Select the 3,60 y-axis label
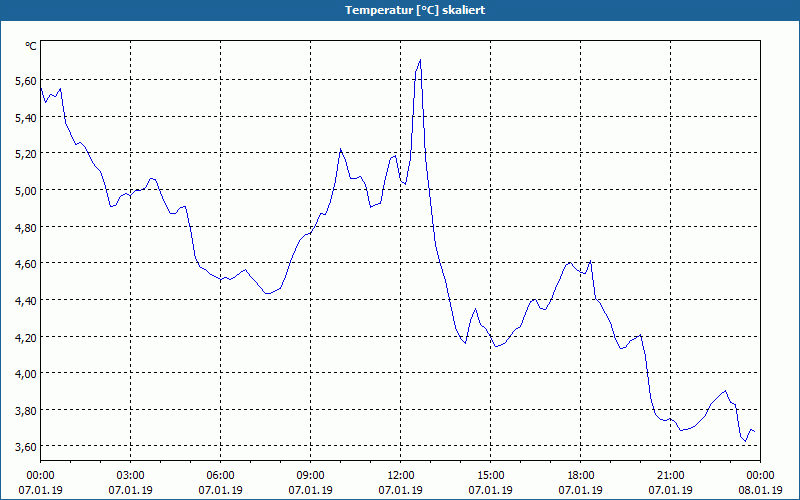The height and width of the screenshot is (500, 800). click(26, 447)
